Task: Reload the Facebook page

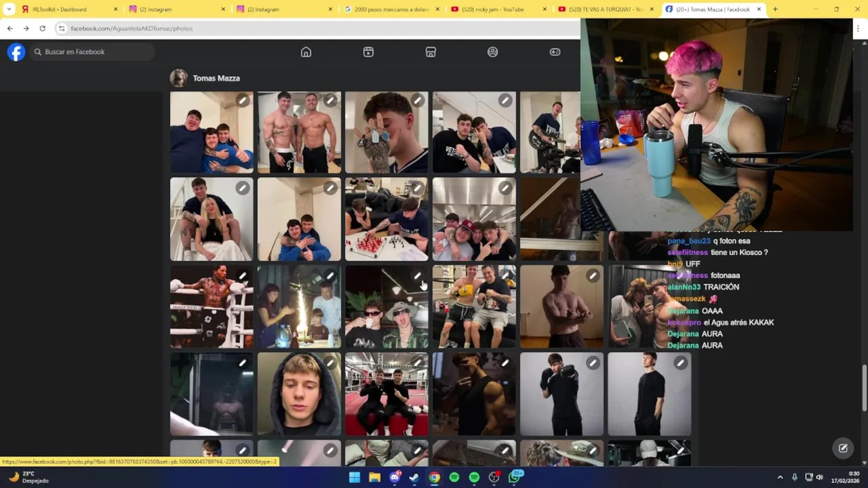Action: [42, 28]
